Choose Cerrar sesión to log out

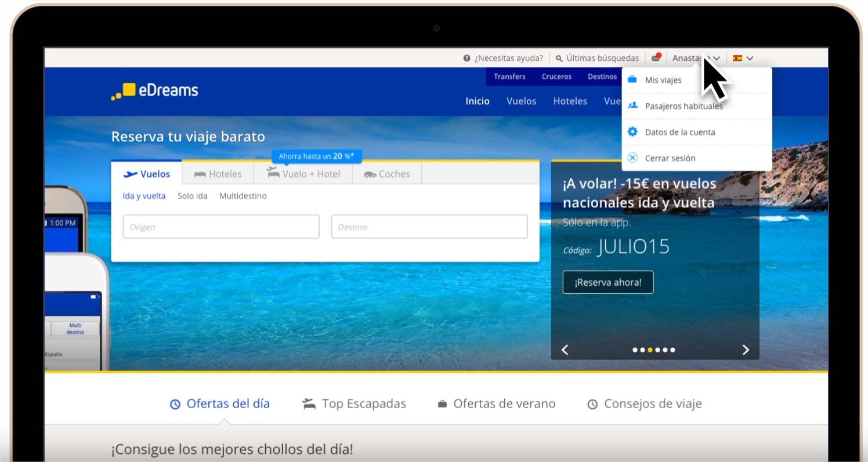[x=697, y=158]
